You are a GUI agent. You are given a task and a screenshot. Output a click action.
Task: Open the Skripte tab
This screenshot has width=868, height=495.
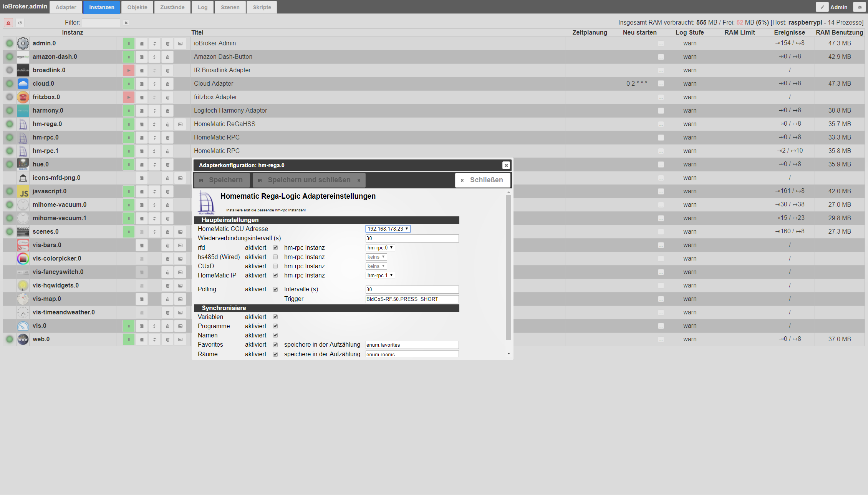coord(262,7)
